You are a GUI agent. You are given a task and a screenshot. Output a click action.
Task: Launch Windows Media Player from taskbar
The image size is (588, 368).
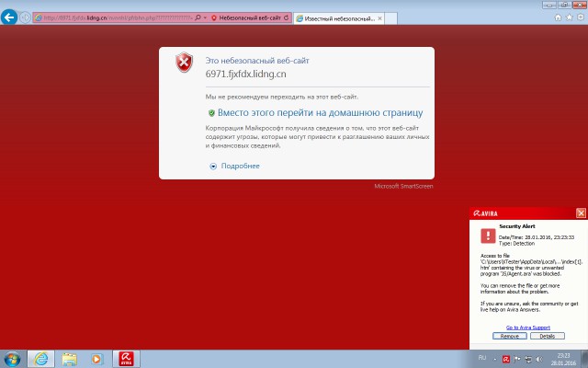pyautogui.click(x=96, y=359)
